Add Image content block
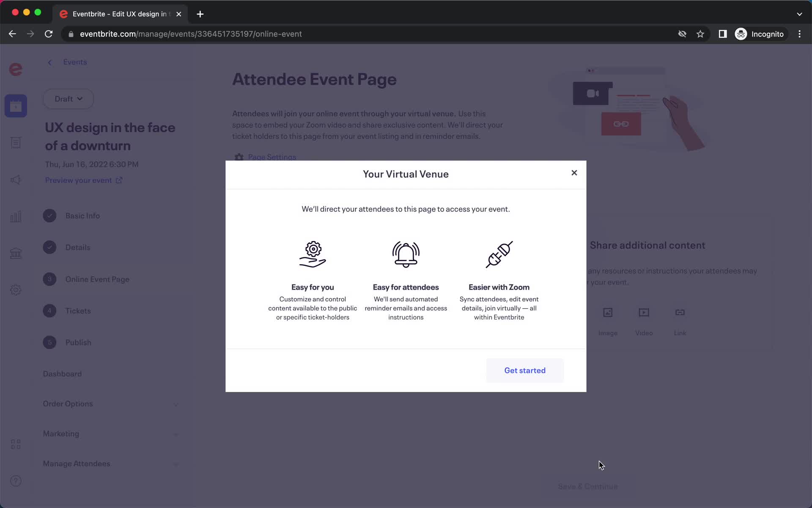Screen dimensions: 812x508 608,322
